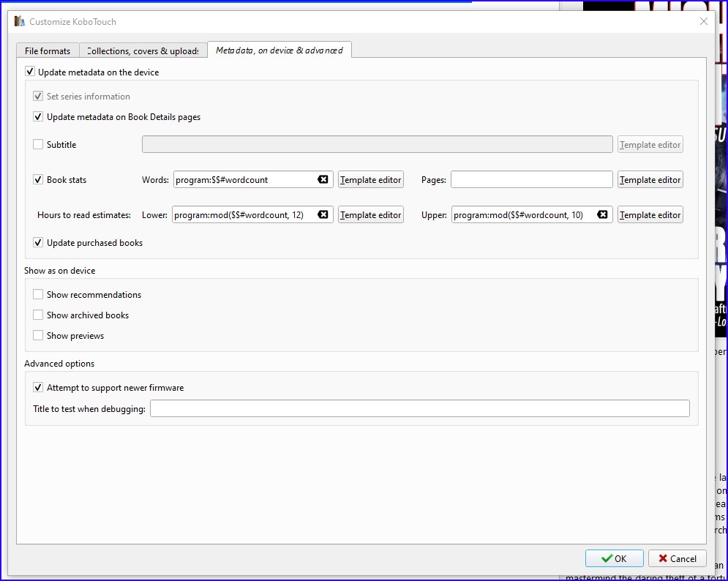This screenshot has height=581, width=728.
Task: Click the 'Advanced options' heading
Action: coord(59,363)
